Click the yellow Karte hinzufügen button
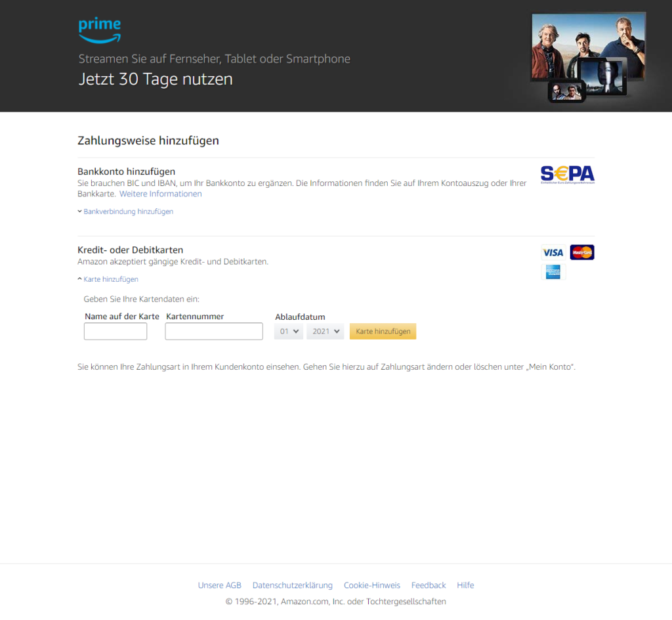This screenshot has height=620, width=672. [x=383, y=332]
